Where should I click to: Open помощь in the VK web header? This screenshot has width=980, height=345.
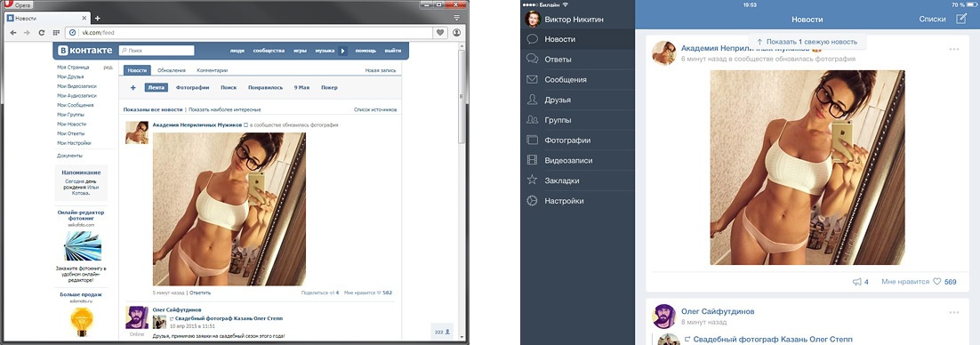click(365, 51)
